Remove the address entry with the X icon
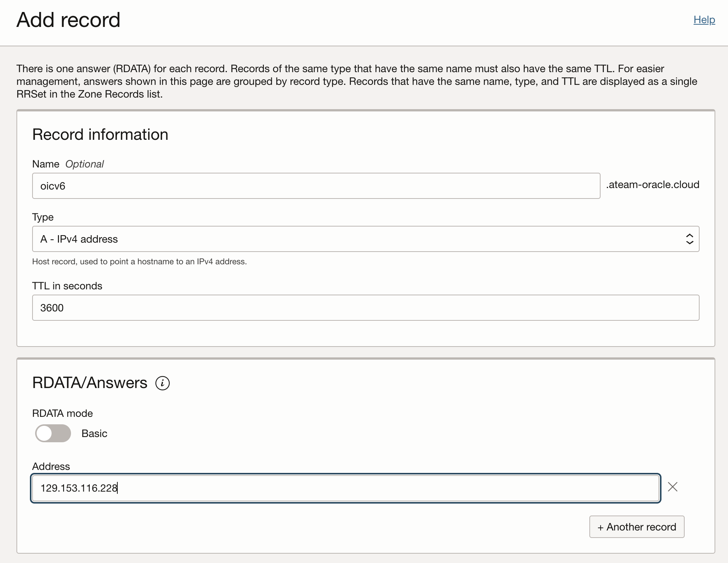This screenshot has width=728, height=563. point(672,487)
